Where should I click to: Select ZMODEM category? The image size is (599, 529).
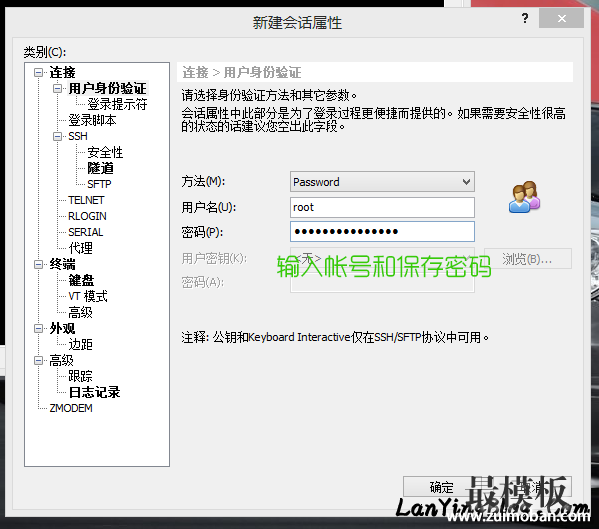coord(71,408)
